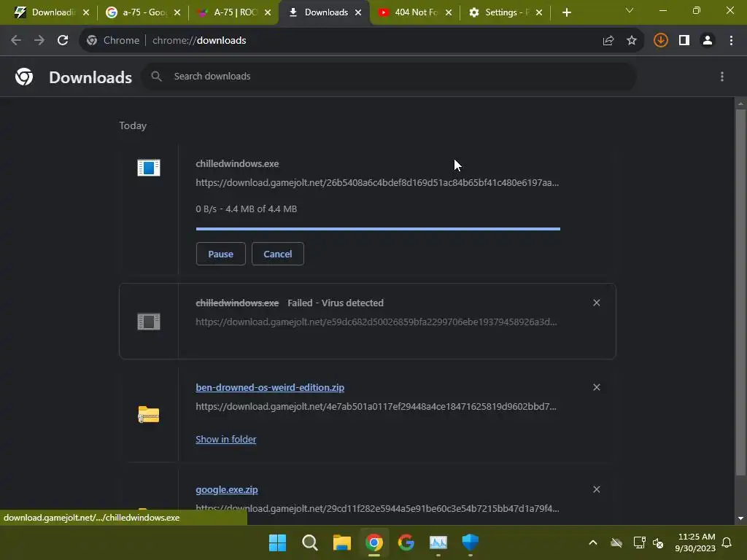Open the performance monitor taskbar app
This screenshot has width=747, height=560.
coord(438,542)
